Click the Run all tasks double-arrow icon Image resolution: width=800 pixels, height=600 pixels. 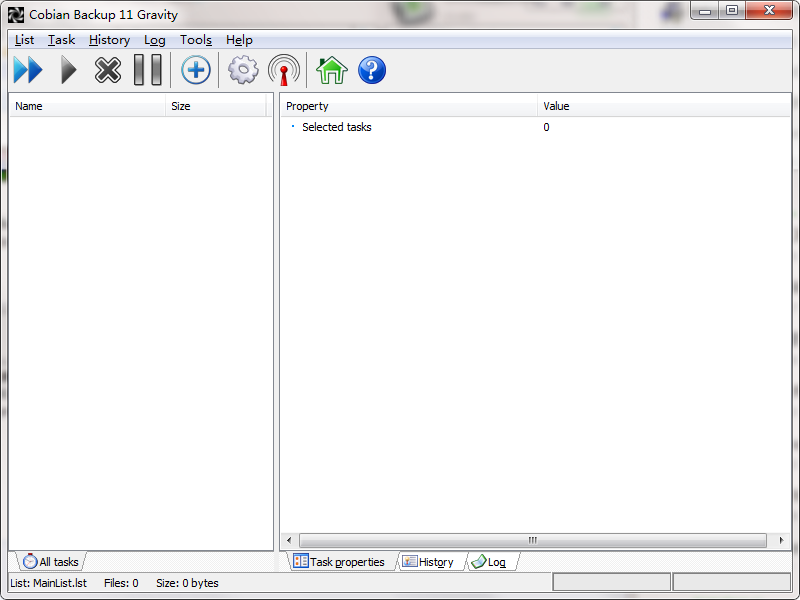[x=28, y=70]
